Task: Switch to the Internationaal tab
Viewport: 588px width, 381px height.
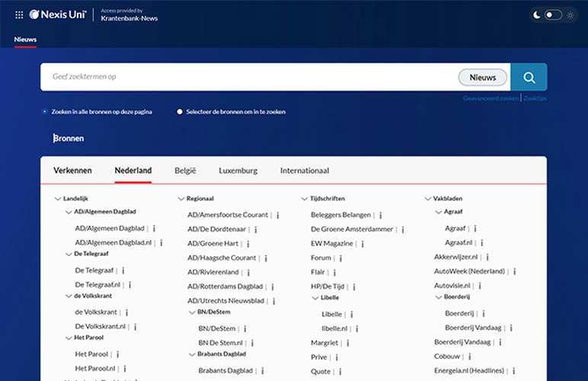Action: coord(305,171)
